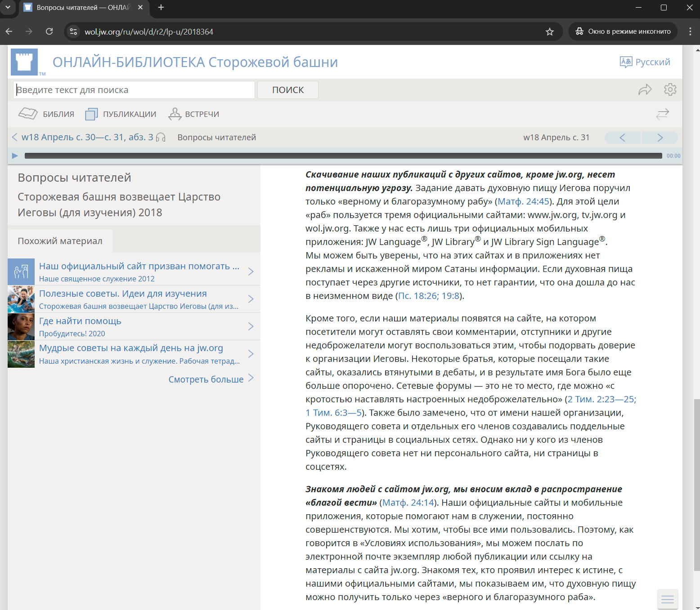700x610 pixels.
Task: Click w18 Апрель с. 31 page label
Action: point(556,138)
